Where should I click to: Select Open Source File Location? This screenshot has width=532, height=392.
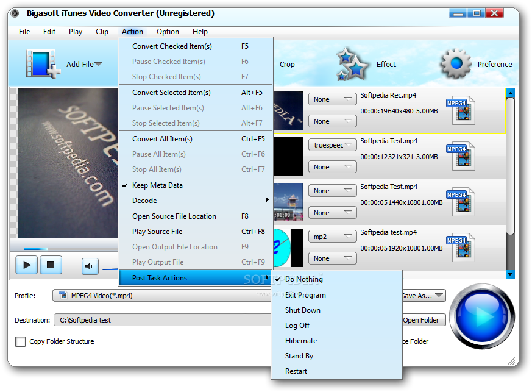tap(196, 216)
